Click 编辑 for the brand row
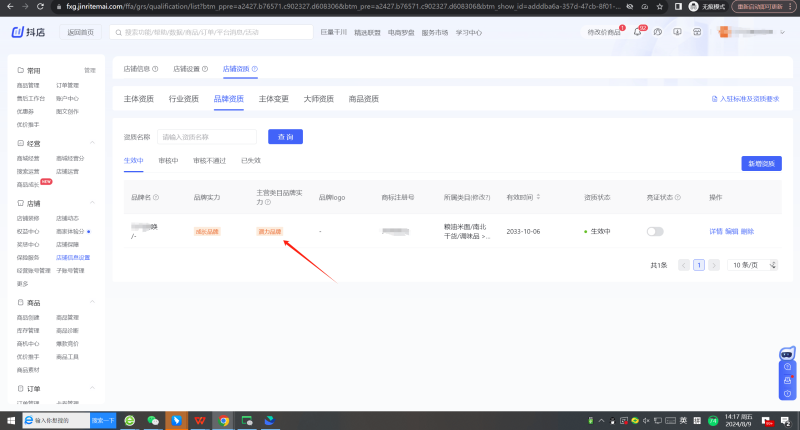 click(732, 232)
